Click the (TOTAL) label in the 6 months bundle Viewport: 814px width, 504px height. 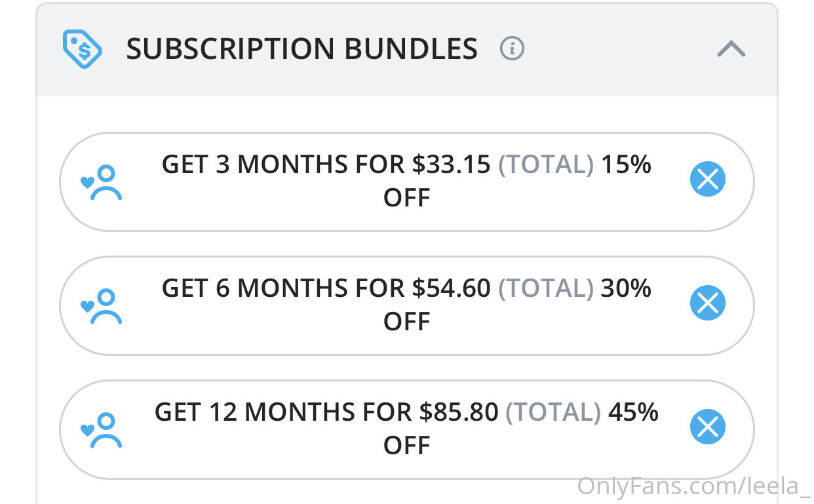pos(546,288)
